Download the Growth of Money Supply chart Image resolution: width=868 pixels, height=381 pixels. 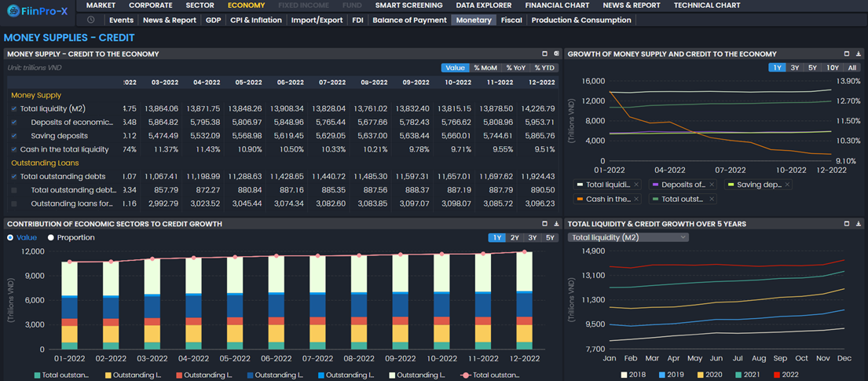tap(859, 54)
